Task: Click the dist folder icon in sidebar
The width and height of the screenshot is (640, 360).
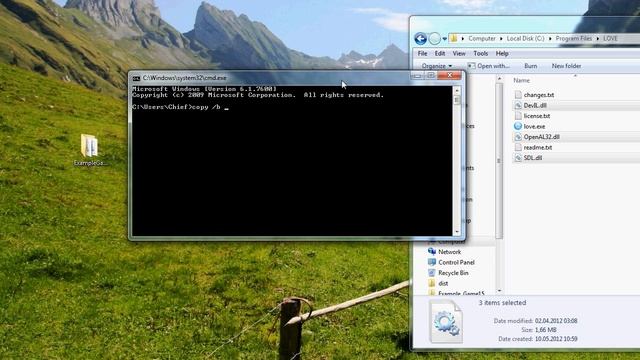Action: point(432,283)
